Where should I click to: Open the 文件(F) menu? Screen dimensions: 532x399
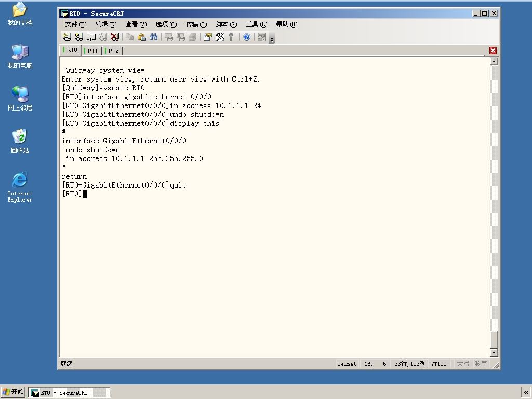76,24
